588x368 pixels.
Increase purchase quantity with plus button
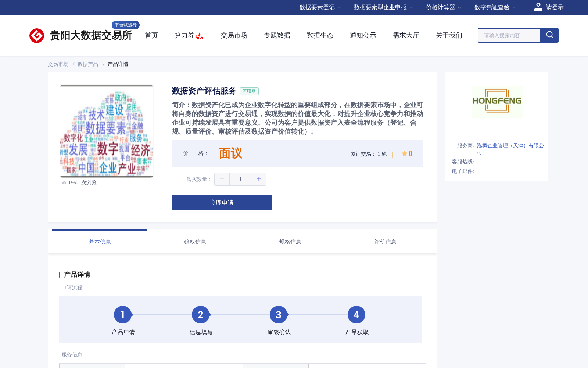tap(259, 179)
